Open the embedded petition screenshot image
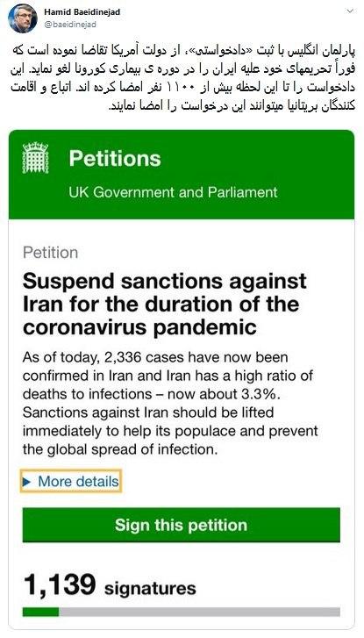Screen dimensions: 364x638 click(182, 380)
